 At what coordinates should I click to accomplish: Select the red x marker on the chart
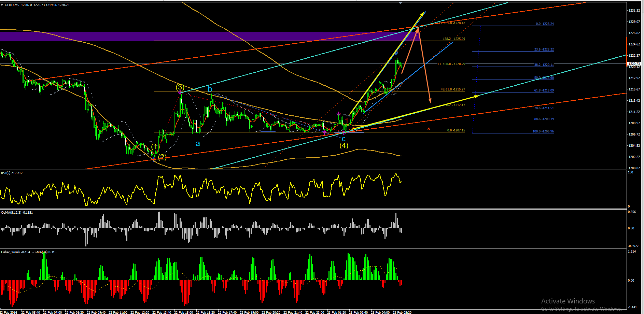(429, 129)
